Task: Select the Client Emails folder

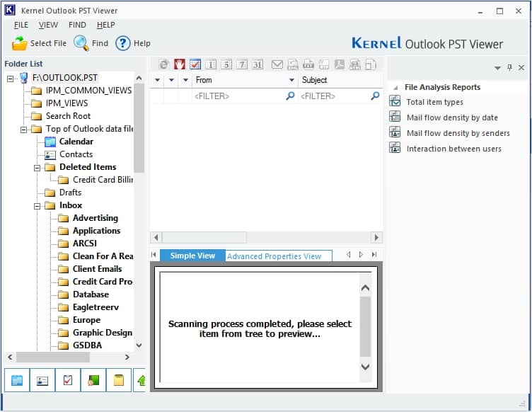Action: pyautogui.click(x=90, y=269)
